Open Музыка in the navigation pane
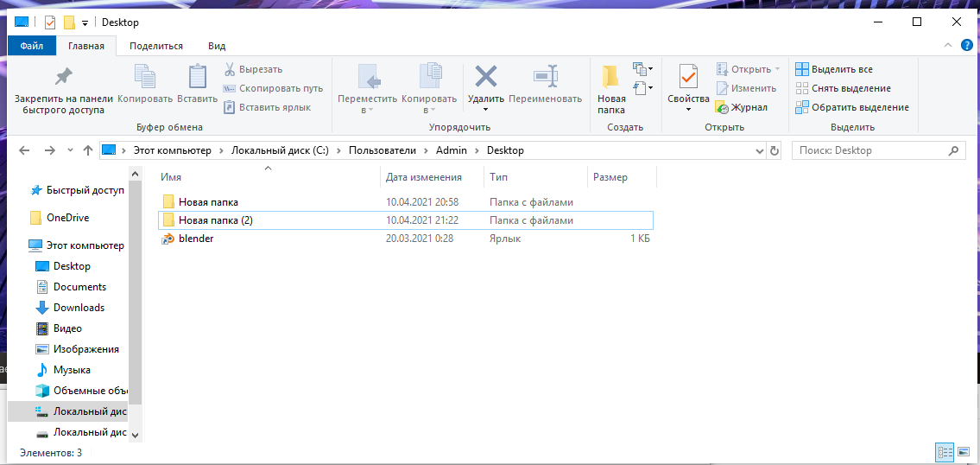Viewport: 980px width, 465px height. pos(63,370)
